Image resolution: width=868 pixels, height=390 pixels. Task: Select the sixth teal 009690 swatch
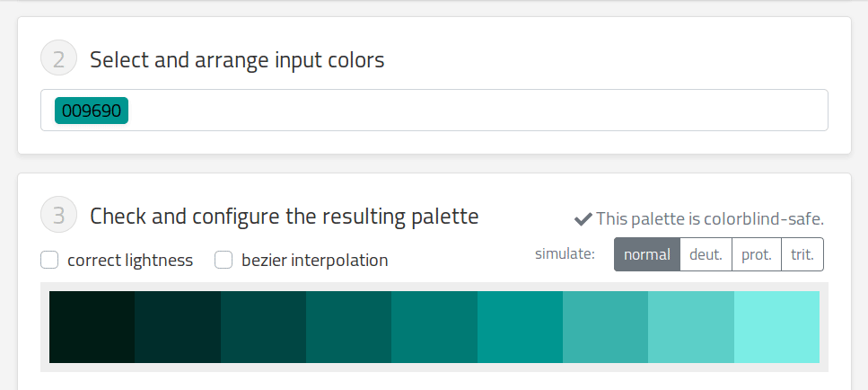[x=521, y=327]
